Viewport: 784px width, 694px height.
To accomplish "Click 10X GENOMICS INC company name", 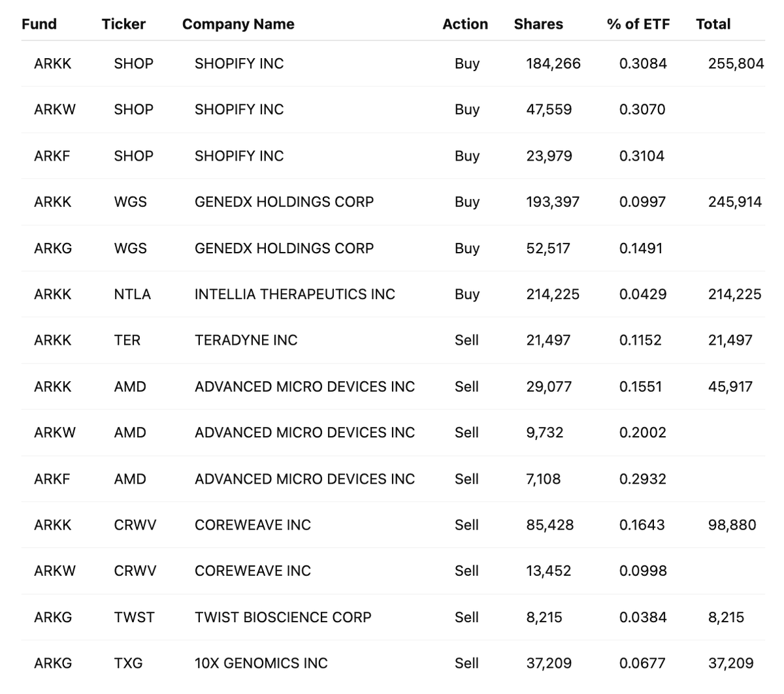I will (261, 663).
